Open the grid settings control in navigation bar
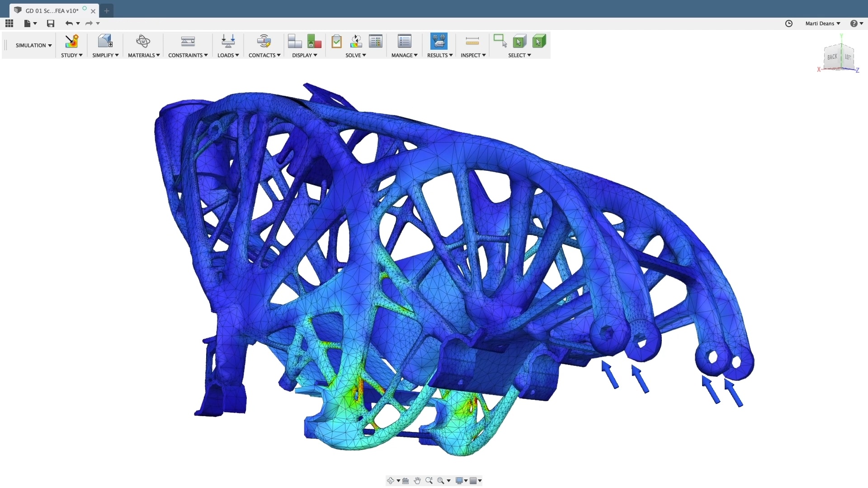 click(474, 480)
